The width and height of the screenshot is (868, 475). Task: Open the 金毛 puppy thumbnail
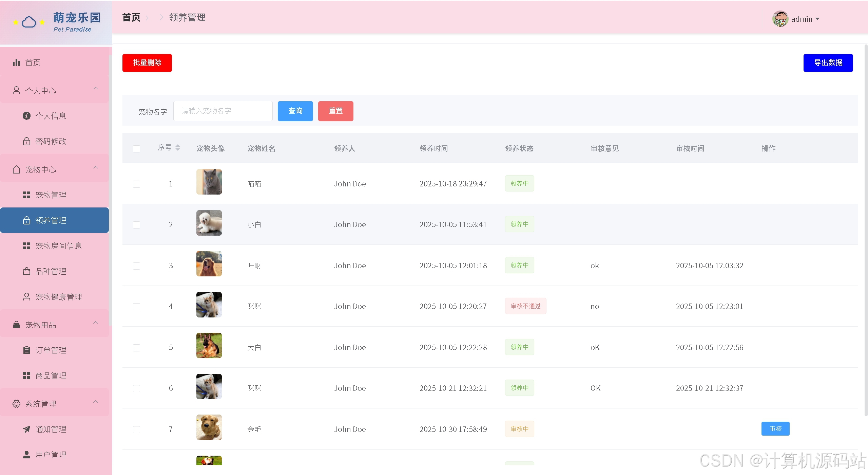tap(209, 427)
